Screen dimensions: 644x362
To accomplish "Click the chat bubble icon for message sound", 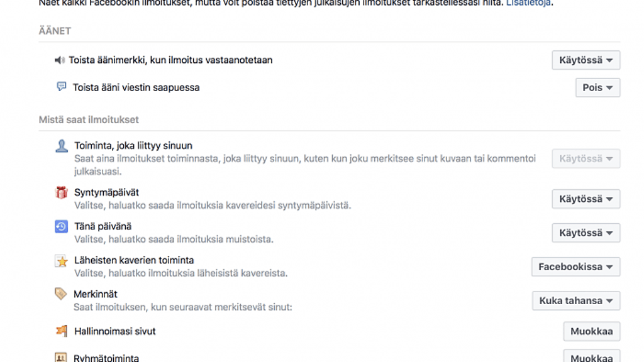I will pyautogui.click(x=61, y=87).
